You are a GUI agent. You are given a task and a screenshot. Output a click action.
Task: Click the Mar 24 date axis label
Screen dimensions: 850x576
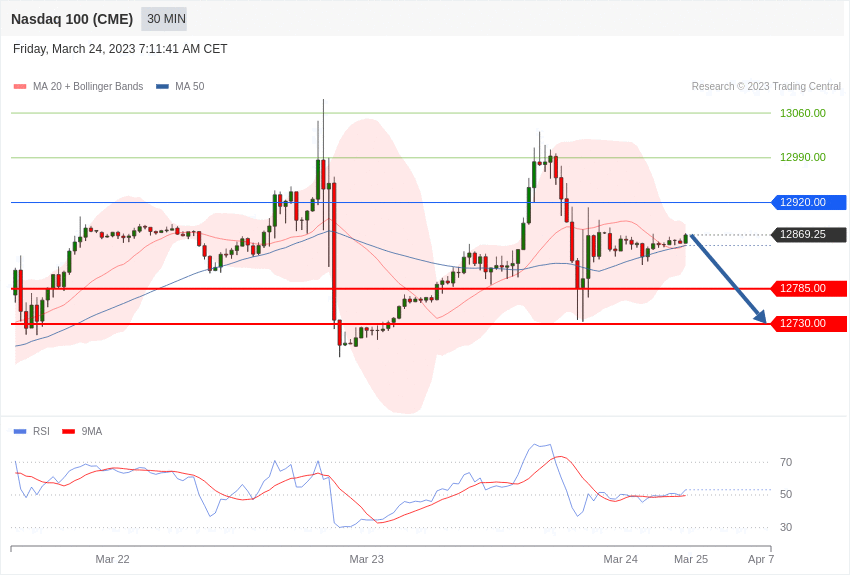click(x=621, y=559)
